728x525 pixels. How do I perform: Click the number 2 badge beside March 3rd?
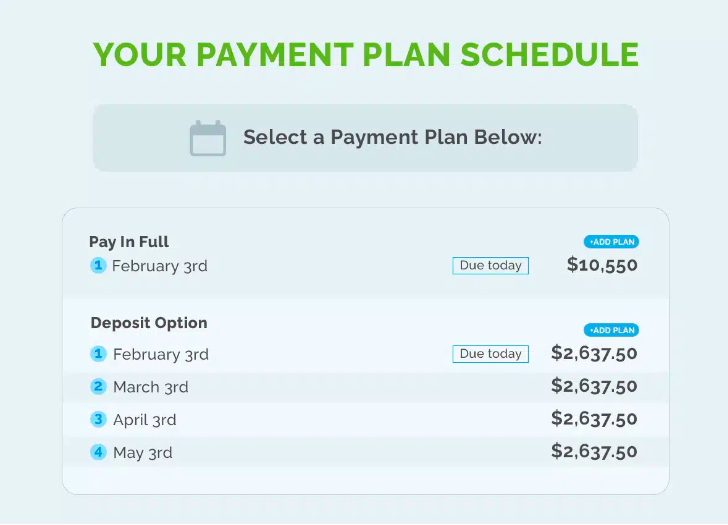(98, 387)
